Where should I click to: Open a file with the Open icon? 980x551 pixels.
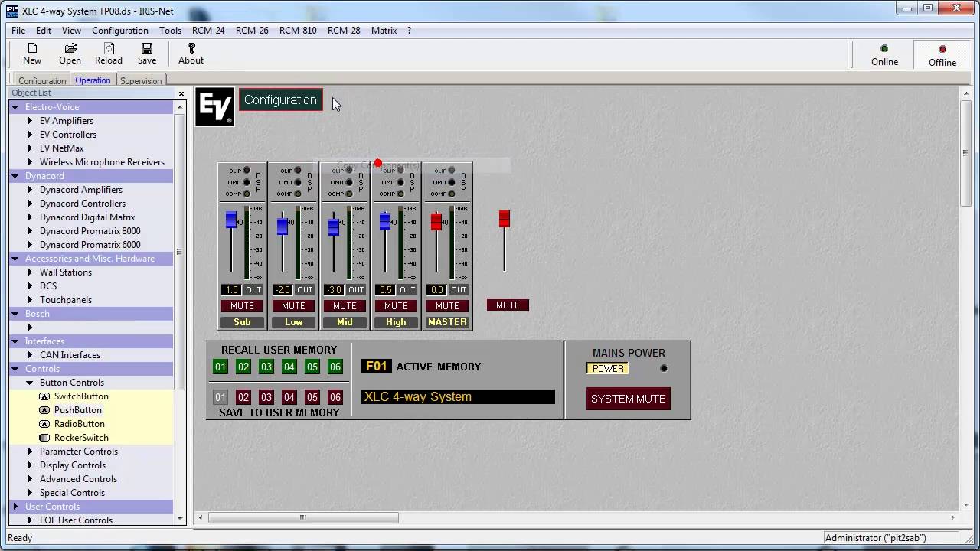coord(70,48)
